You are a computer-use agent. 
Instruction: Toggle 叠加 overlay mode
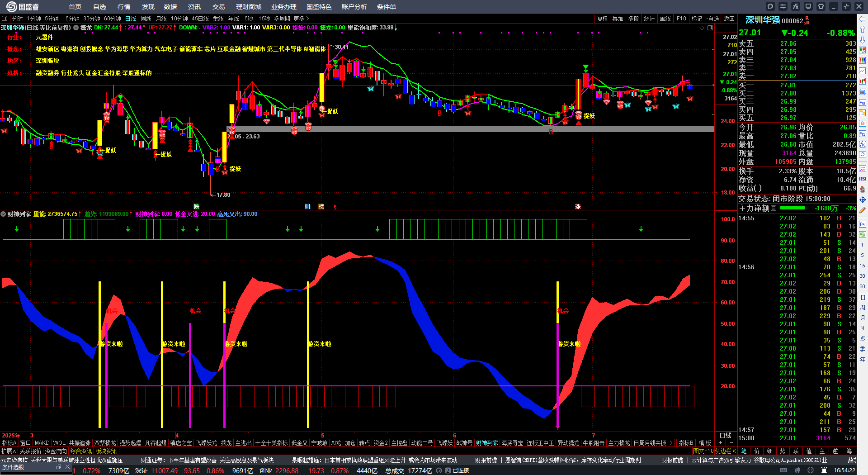(x=618, y=19)
